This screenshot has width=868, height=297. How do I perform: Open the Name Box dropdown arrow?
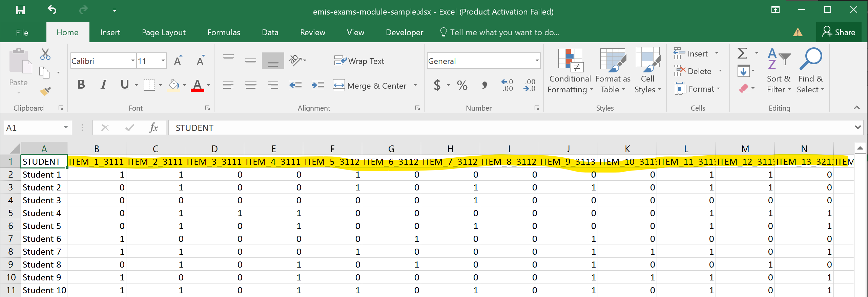click(x=65, y=128)
